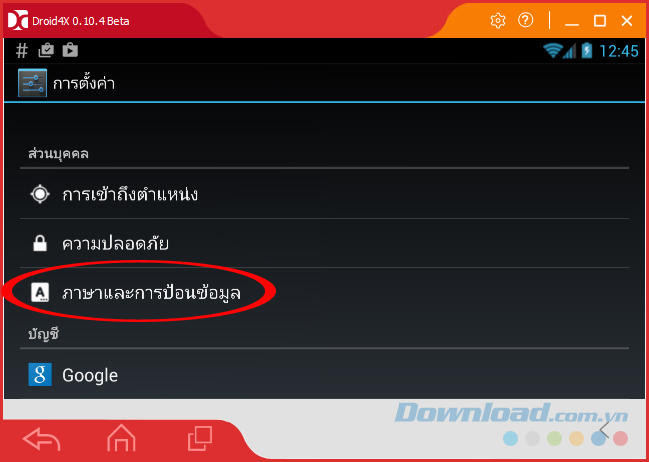
Task: Click the lock icon beside ความปลอดภัย
Action: tap(40, 243)
